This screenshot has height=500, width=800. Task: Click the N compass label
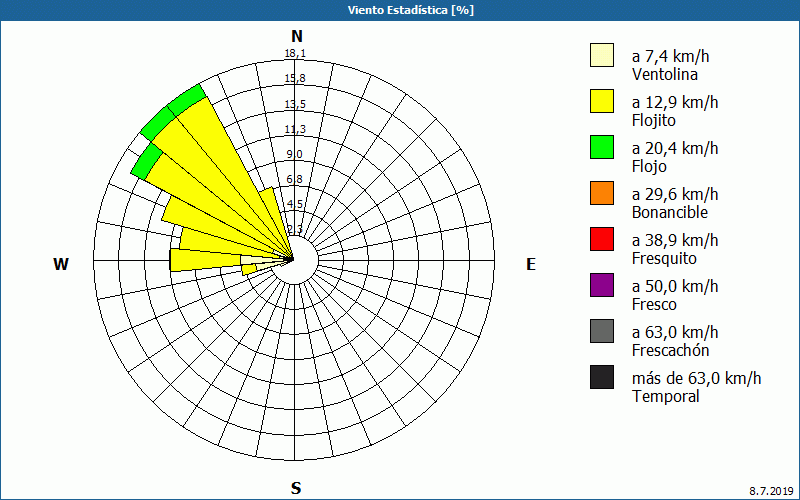297,36
